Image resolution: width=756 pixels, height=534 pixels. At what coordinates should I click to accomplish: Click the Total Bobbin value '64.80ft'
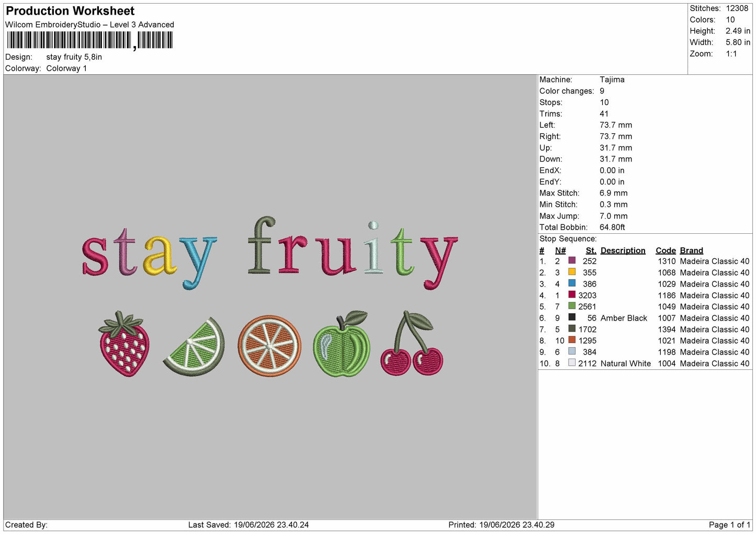pos(613,228)
